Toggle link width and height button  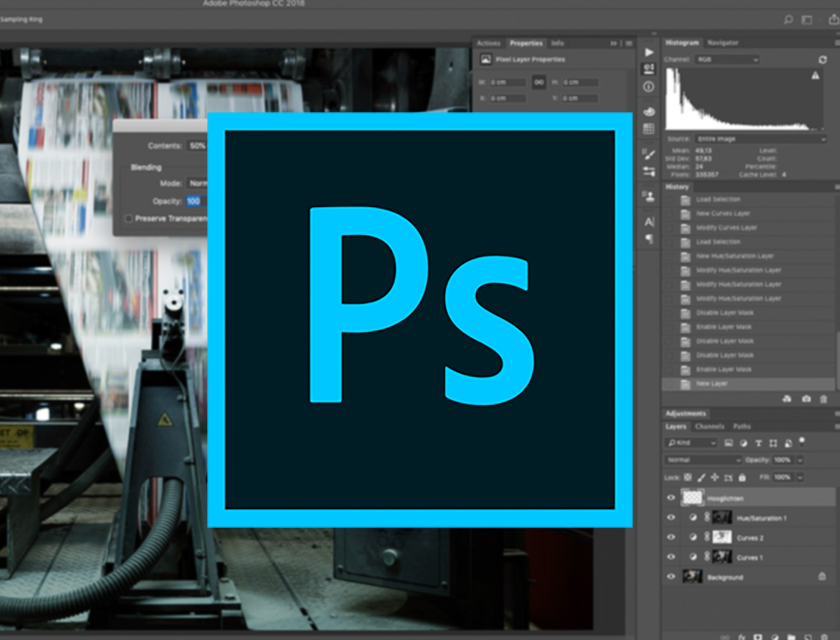539,82
